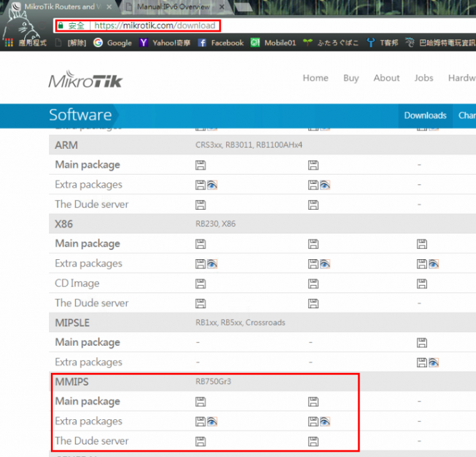Viewport: 476px width, 457px height.
Task: View ARM Extra packages contents, second column eye
Action: pos(325,185)
